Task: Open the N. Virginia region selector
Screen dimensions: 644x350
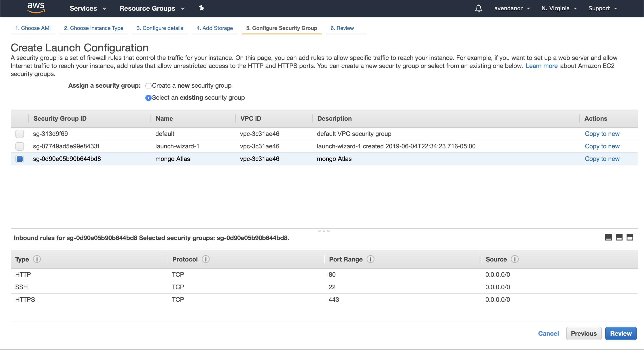Action: pyautogui.click(x=559, y=8)
